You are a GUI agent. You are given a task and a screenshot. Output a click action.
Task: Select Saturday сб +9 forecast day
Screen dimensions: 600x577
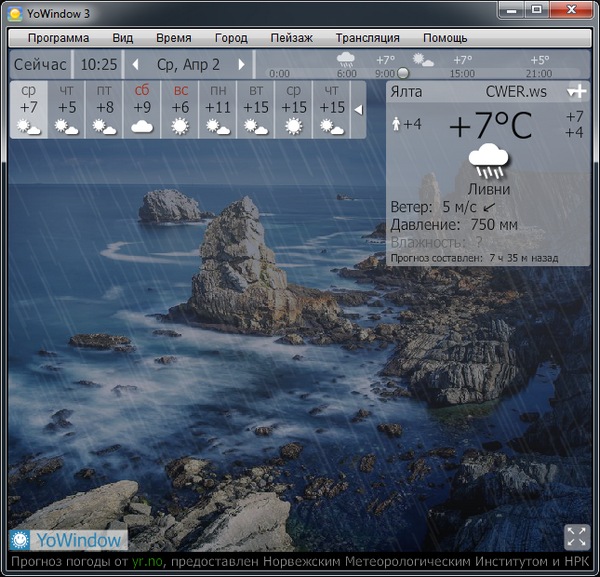pyautogui.click(x=142, y=109)
